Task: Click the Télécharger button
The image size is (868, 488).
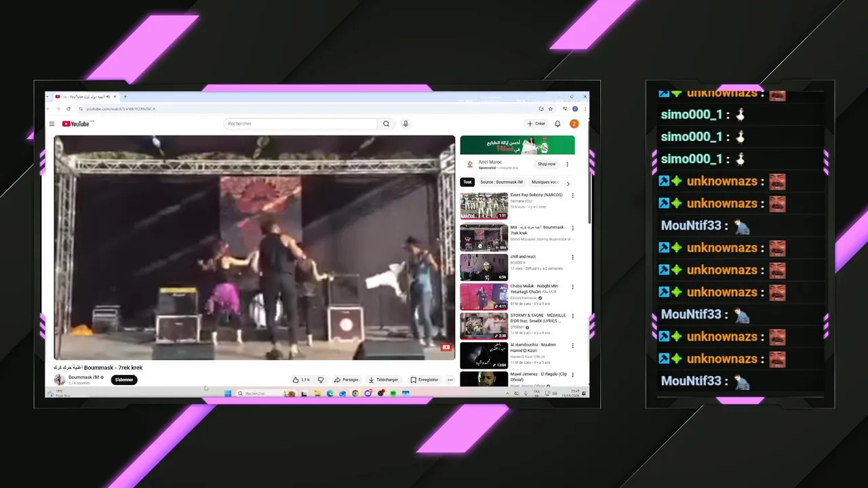Action: coord(383,380)
